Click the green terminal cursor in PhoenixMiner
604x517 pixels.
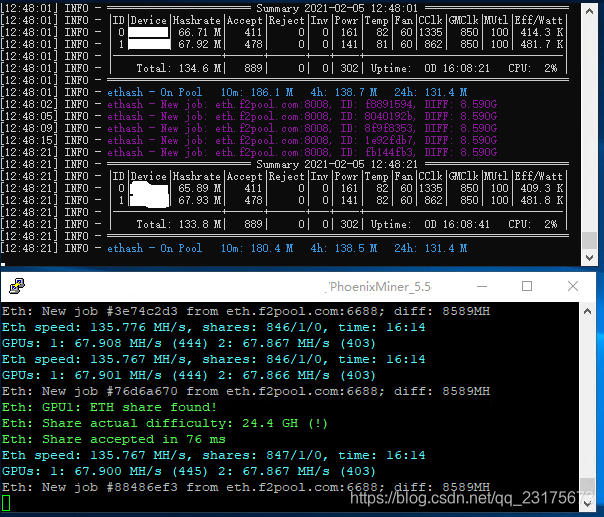(x=6, y=503)
